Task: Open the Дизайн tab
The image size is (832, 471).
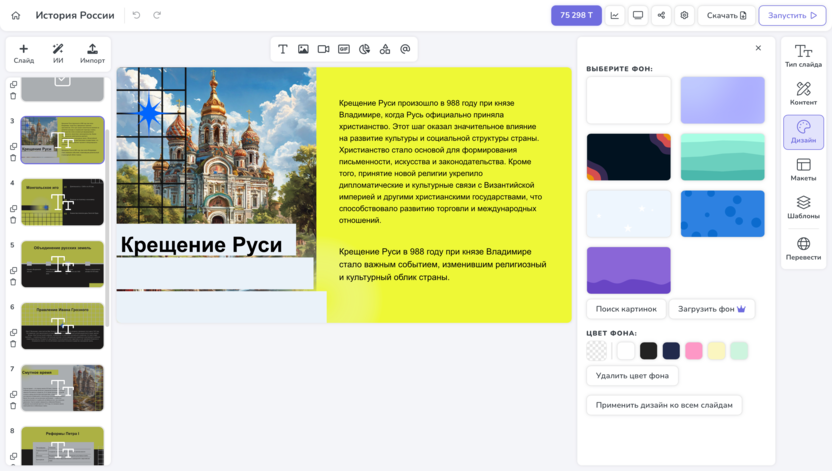Action: [803, 132]
